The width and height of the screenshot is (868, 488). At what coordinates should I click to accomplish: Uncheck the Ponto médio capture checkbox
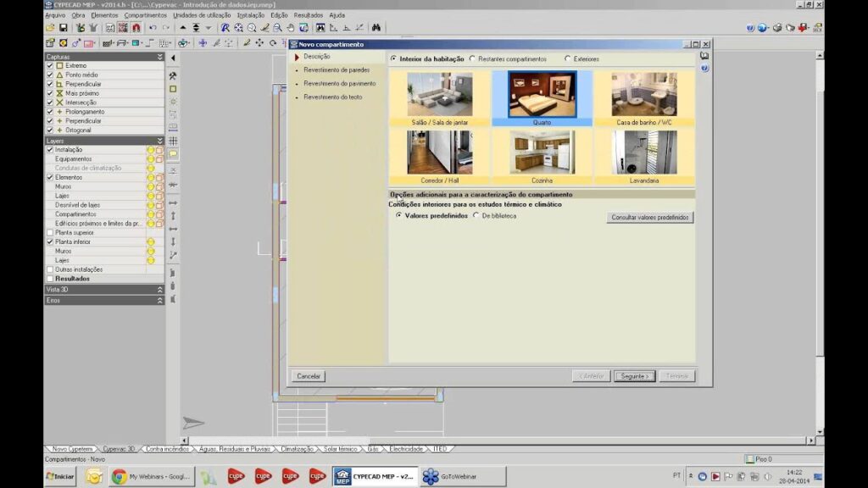point(49,75)
